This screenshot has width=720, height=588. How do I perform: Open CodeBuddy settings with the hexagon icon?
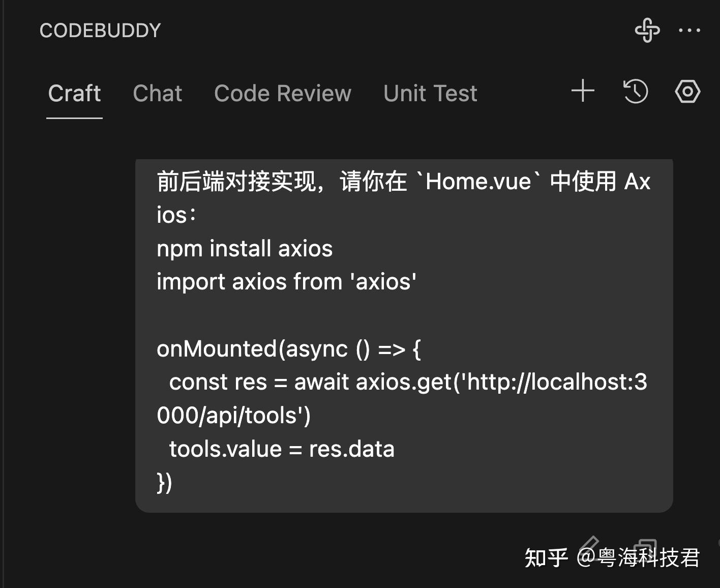[x=687, y=92]
